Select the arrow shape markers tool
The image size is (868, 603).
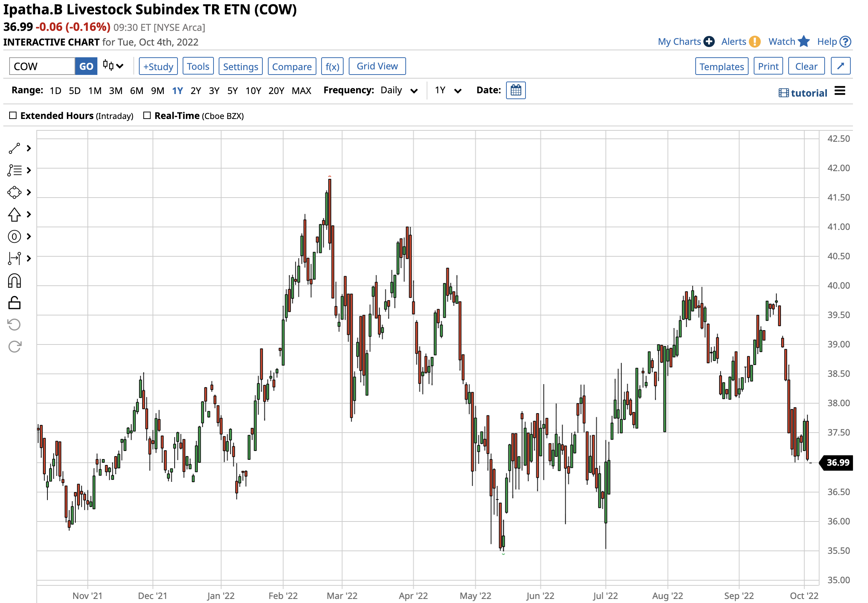click(14, 214)
